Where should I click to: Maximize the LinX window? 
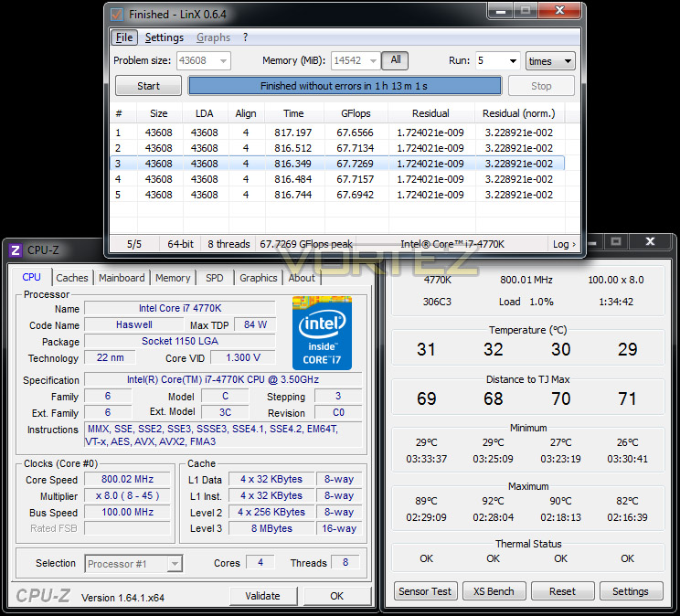tap(526, 10)
